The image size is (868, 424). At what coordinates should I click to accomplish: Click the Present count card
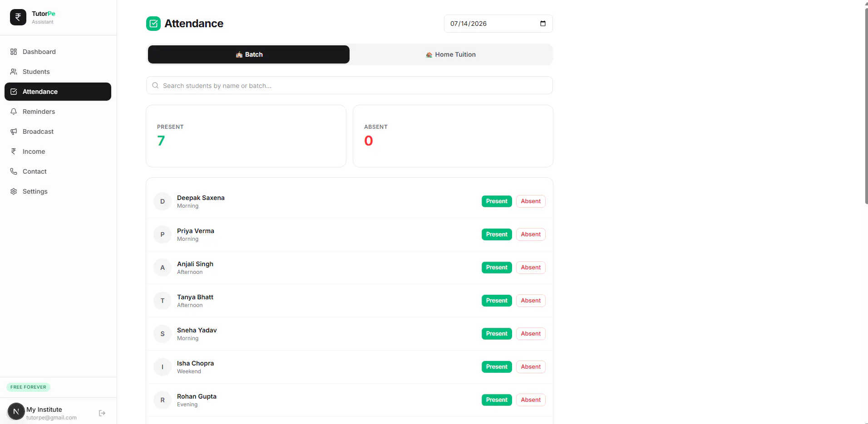coord(246,136)
